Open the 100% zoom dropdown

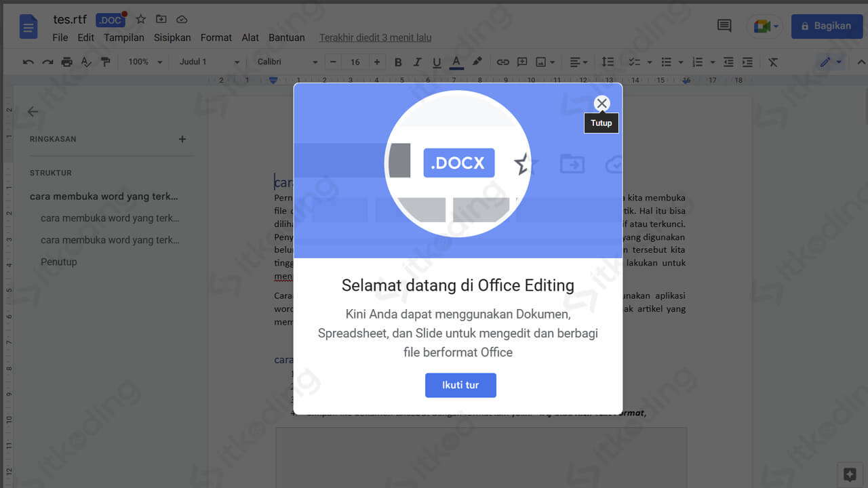coord(145,62)
